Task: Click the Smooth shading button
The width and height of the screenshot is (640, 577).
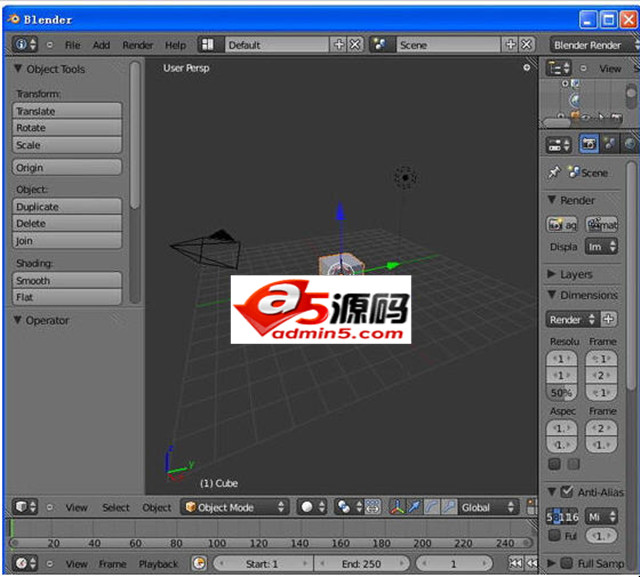Action: point(67,280)
